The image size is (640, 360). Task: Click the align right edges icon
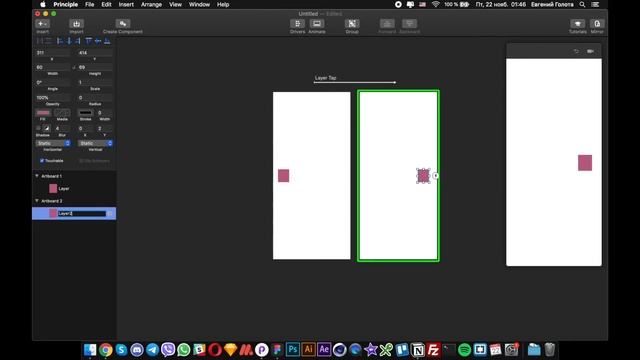point(78,41)
